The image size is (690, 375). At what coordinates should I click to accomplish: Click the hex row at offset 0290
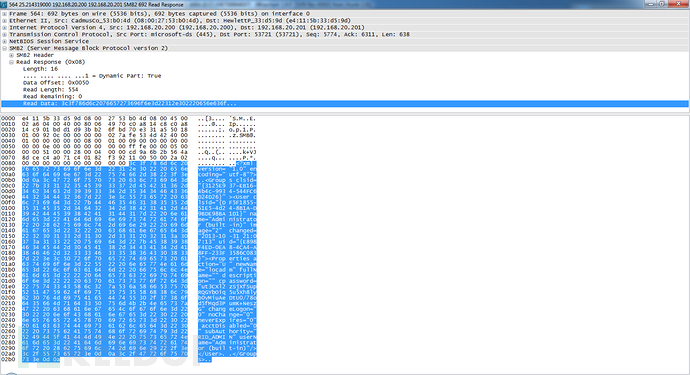pos(128,348)
